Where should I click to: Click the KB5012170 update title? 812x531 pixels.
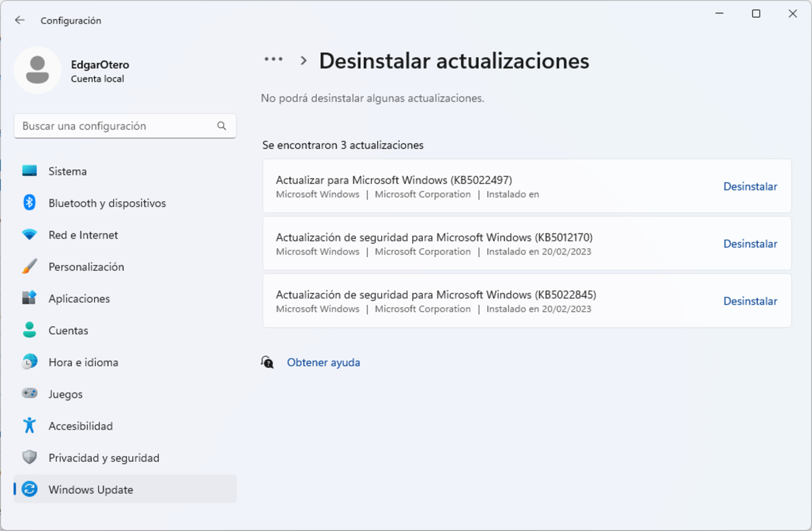tap(434, 237)
